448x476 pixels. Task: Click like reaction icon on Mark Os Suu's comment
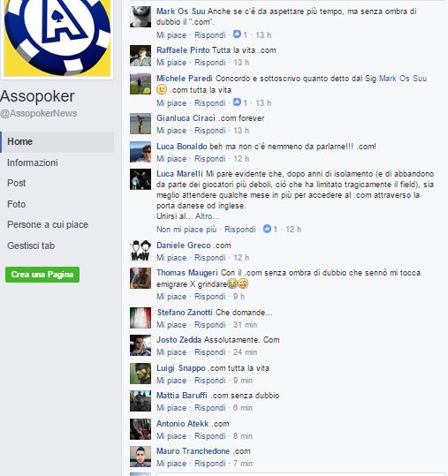tap(237, 34)
